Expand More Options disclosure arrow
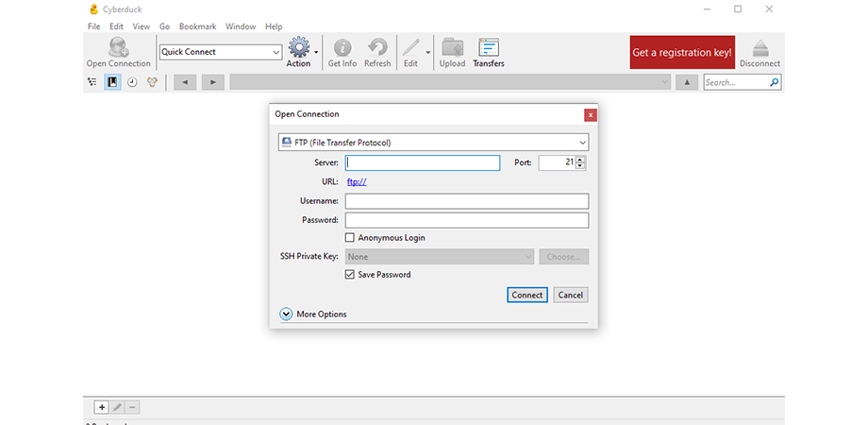 [286, 314]
